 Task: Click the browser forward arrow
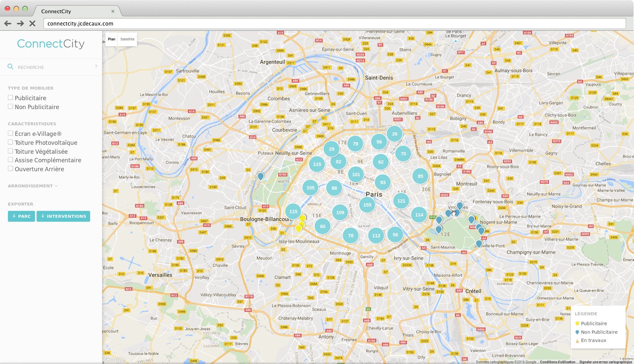[x=20, y=23]
